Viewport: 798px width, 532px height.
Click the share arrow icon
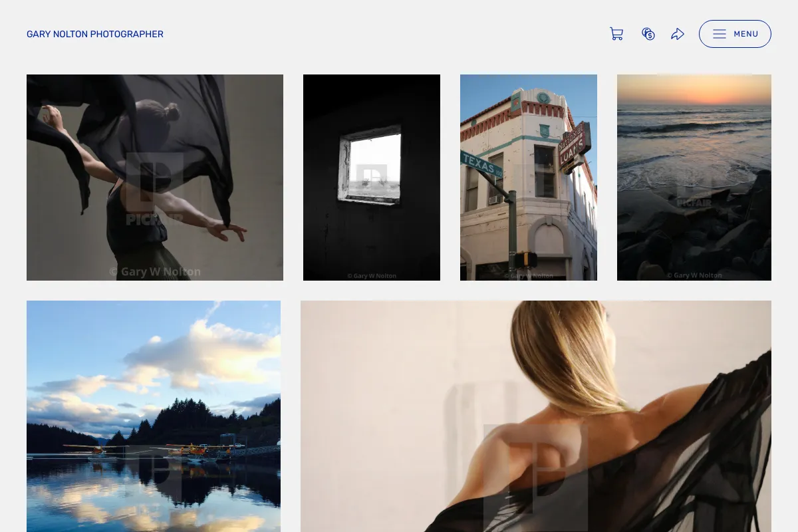tap(678, 34)
